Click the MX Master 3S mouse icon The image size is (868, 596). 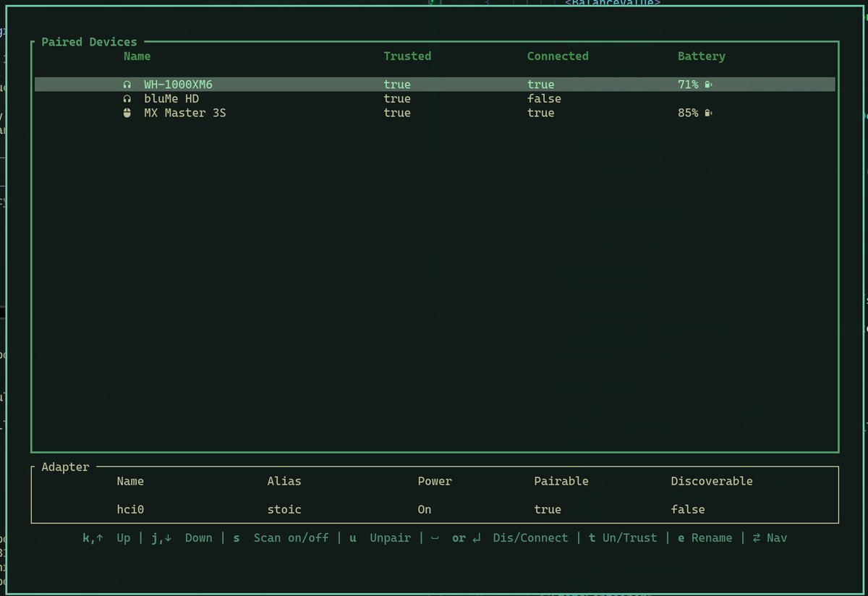[127, 113]
